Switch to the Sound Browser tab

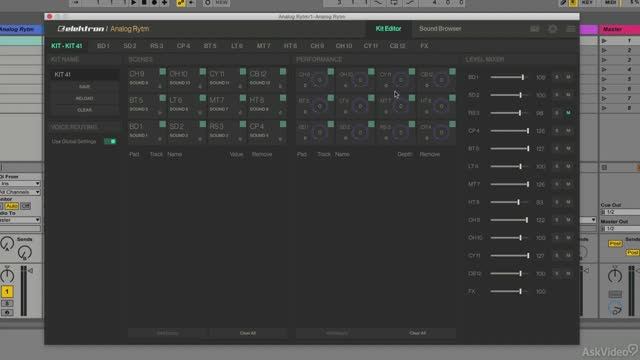point(440,29)
